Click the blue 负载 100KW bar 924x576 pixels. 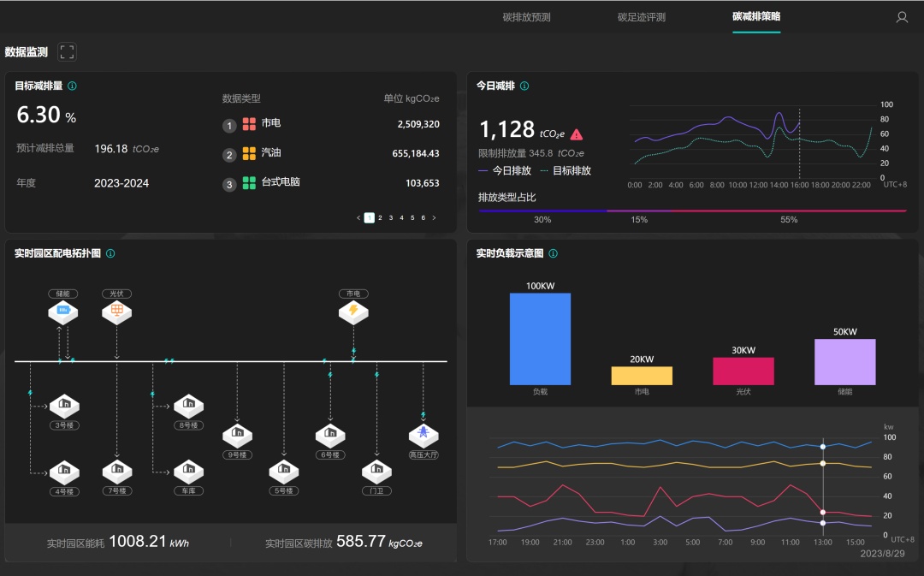(x=540, y=339)
